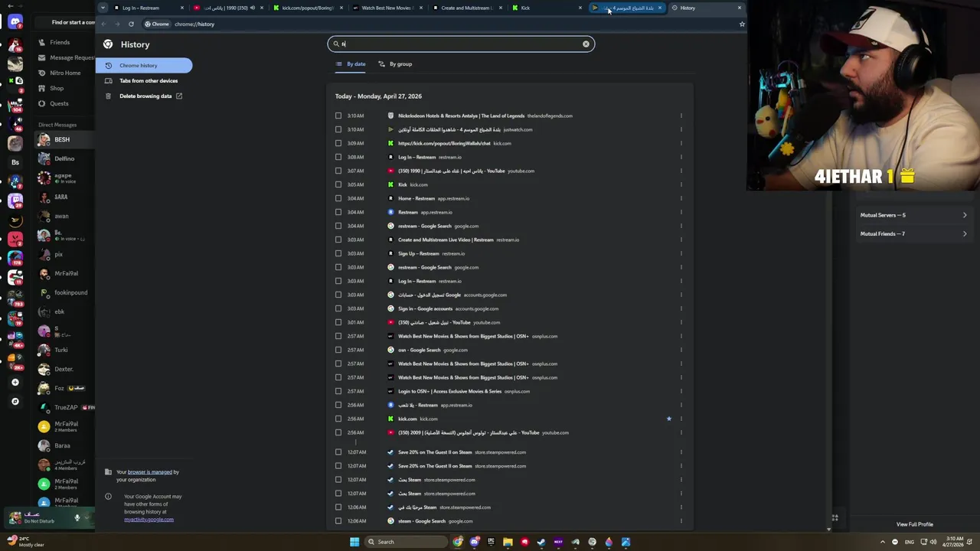Check the 3:05 AM Kick entry checkbox

tap(338, 184)
